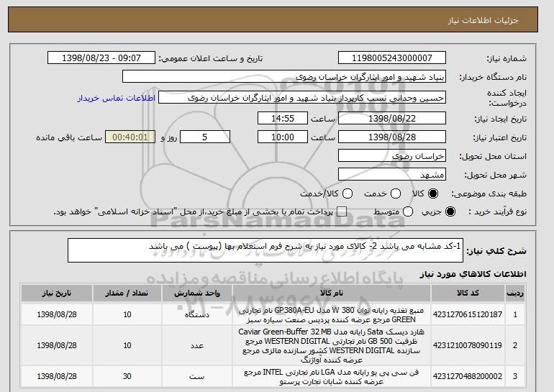Click the need number field 1198005243000007
Screen dimensions: 554x392
pyautogui.click(x=392, y=58)
